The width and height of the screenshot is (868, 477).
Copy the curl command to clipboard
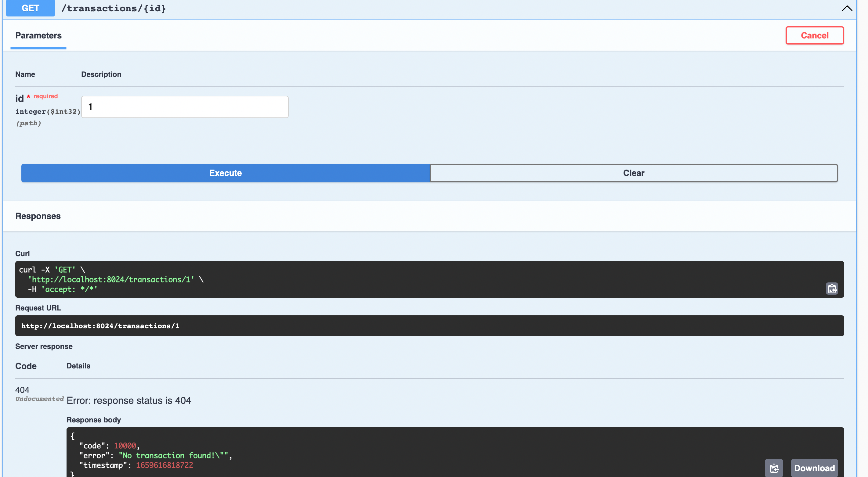pyautogui.click(x=832, y=289)
